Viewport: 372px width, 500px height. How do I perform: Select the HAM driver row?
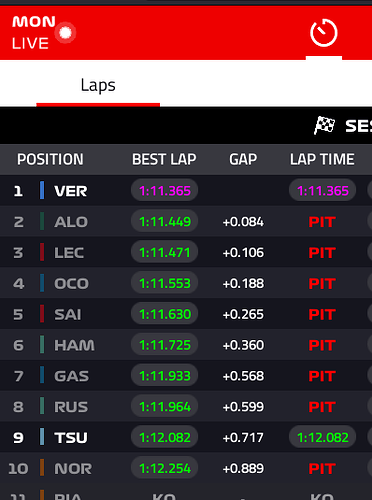[186, 345]
